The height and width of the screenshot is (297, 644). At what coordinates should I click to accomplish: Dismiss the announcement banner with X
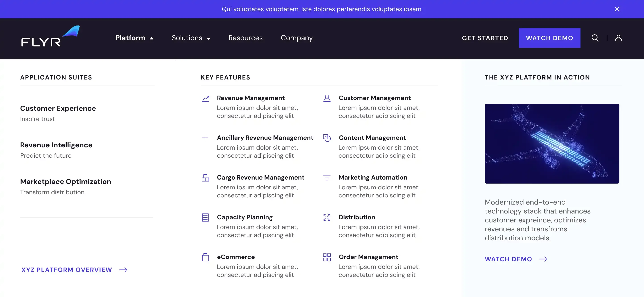click(x=617, y=9)
